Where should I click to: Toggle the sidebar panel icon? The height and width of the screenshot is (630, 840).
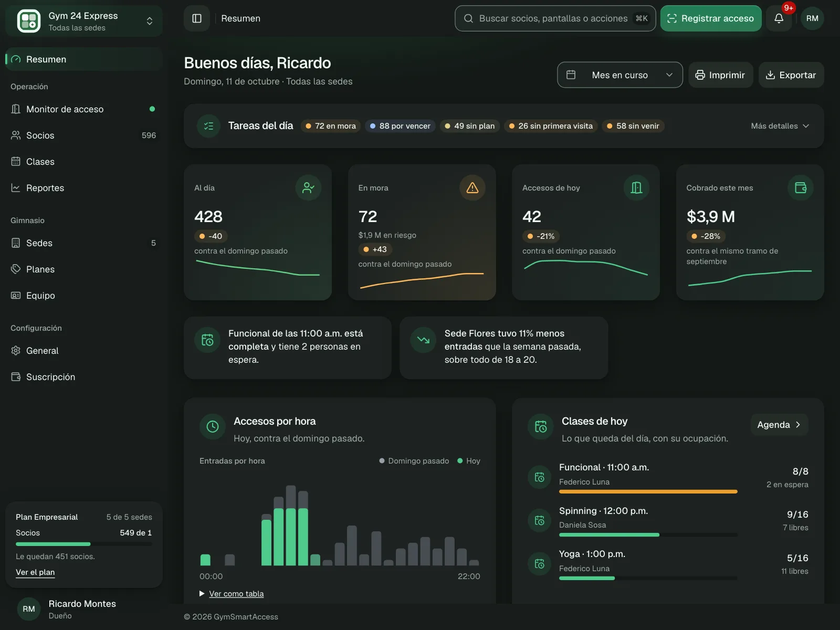(x=197, y=18)
